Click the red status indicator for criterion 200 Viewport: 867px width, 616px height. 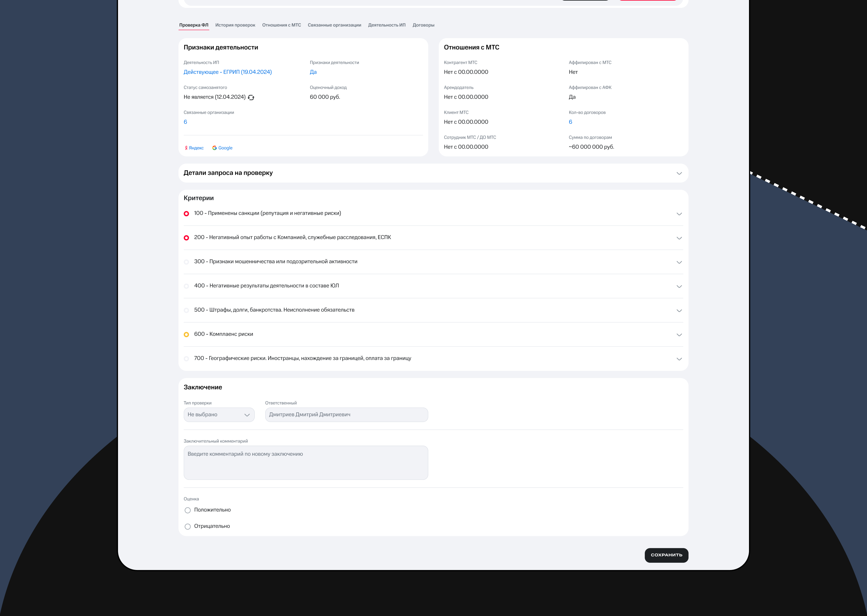coord(186,238)
